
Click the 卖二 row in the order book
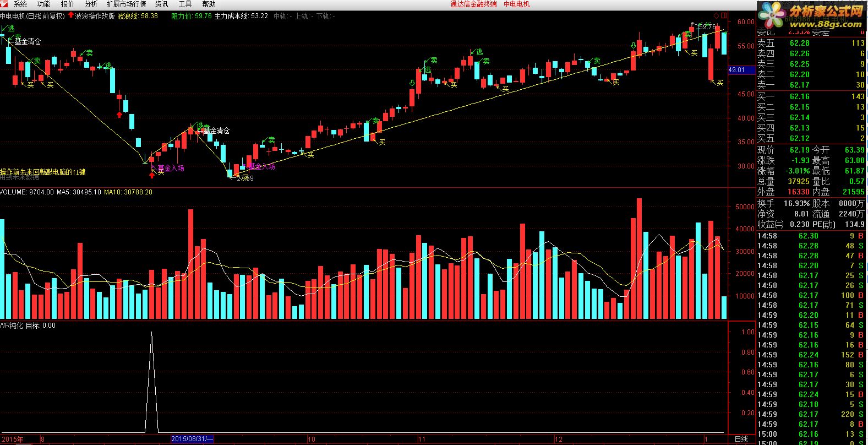tap(811, 74)
